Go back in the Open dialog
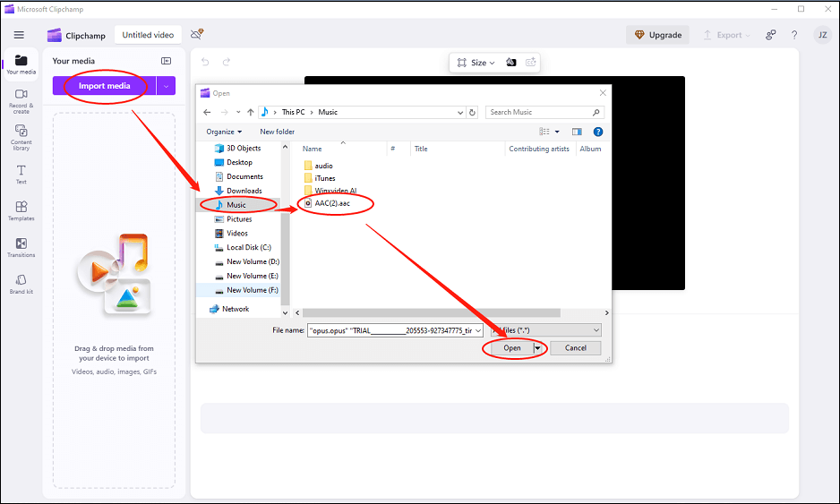The width and height of the screenshot is (840, 504). click(208, 112)
